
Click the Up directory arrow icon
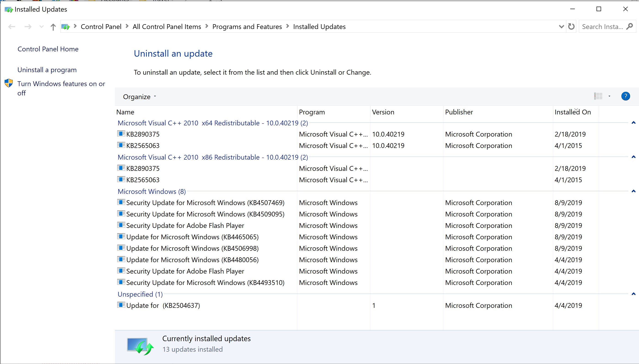coord(53,27)
